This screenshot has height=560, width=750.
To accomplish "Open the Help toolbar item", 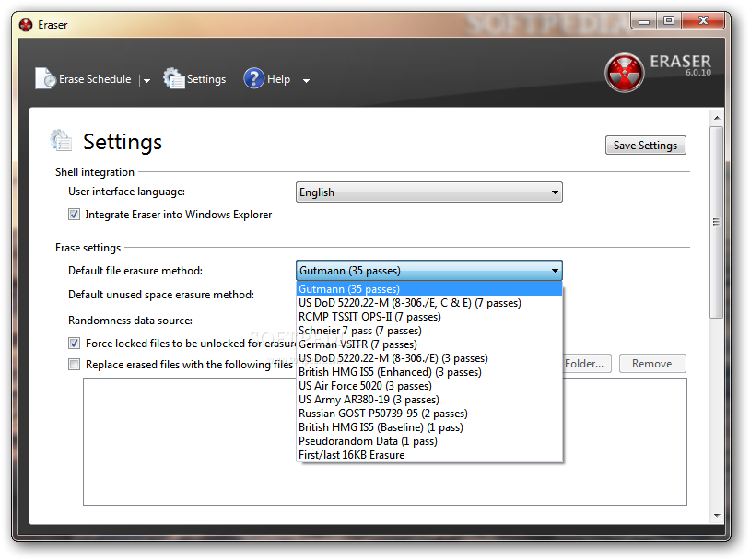I will click(x=267, y=78).
